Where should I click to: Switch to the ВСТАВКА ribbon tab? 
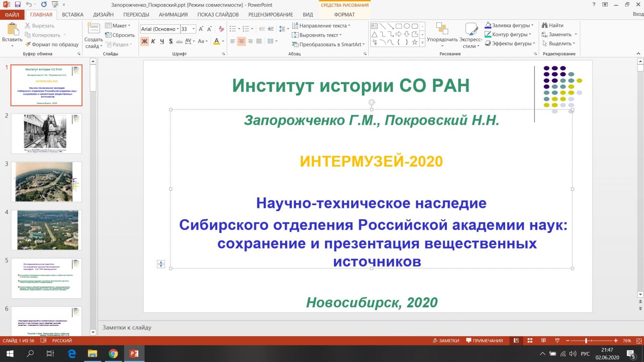coord(72,14)
